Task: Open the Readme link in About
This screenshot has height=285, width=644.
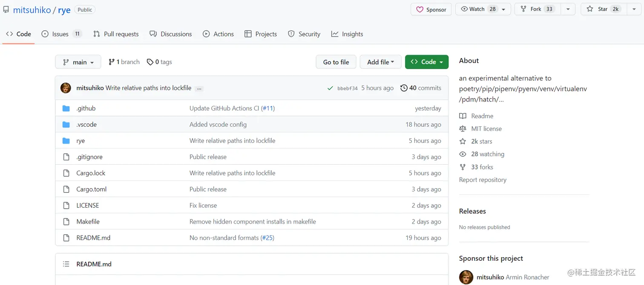Action: 482,116
